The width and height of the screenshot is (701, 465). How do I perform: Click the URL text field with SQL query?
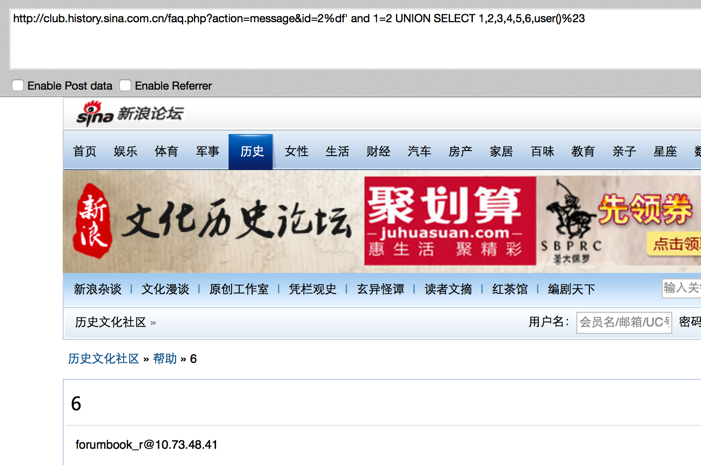355,39
